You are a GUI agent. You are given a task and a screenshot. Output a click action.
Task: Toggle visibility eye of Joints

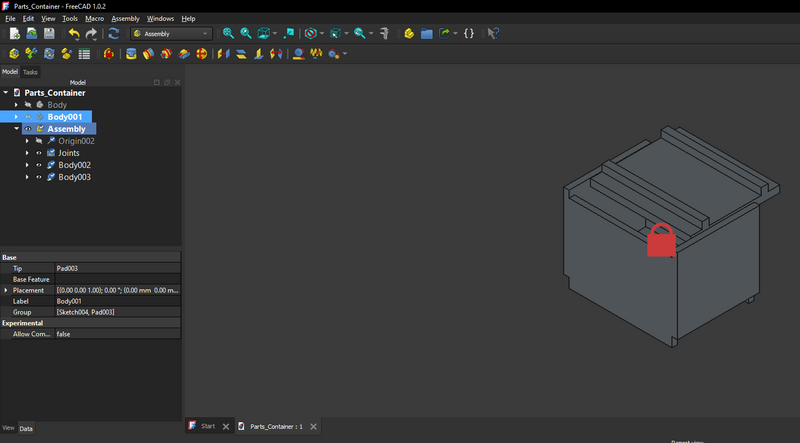39,153
